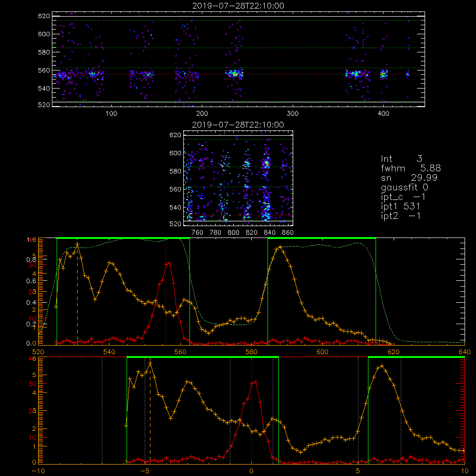Click x-axis label -5 on bottom plot
Viewport: 476px width, 476px height.
click(145, 471)
